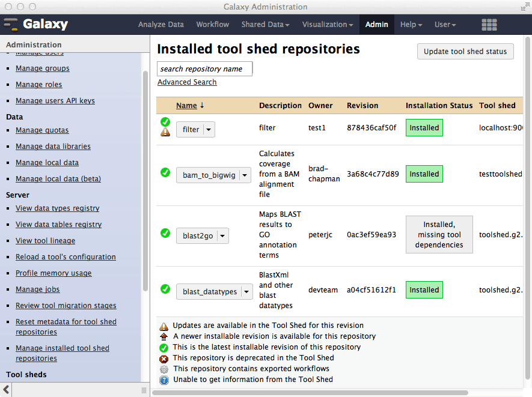Expand the bam_to_bigwig dropdown arrow
This screenshot has height=397, width=532.
click(x=245, y=175)
